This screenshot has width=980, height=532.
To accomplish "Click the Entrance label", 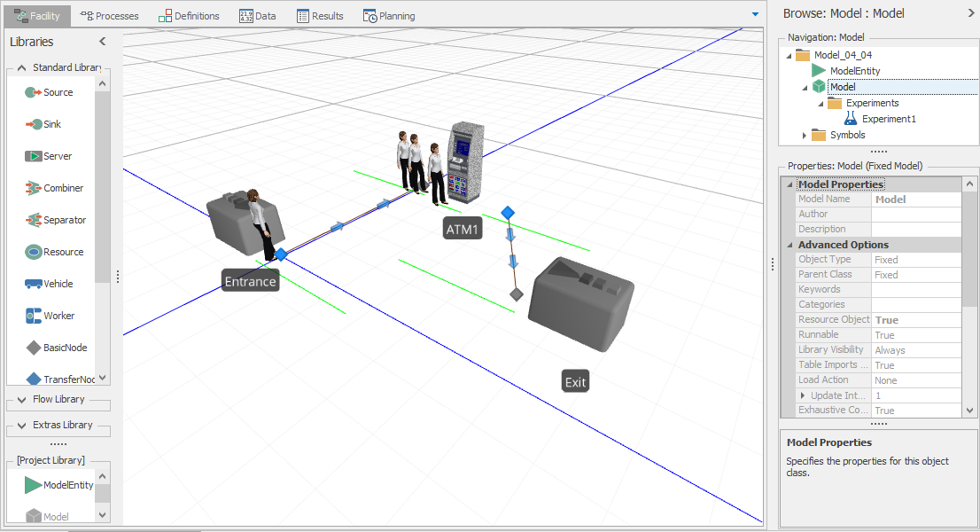I will tap(250, 281).
